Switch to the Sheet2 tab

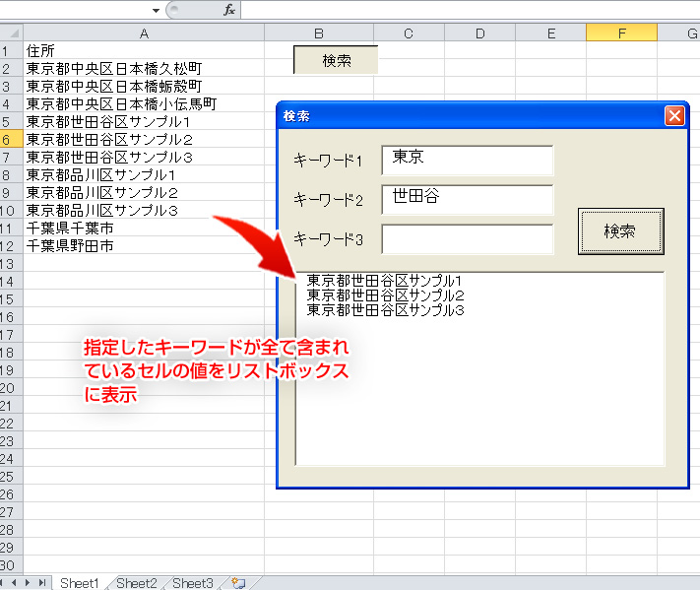[137, 583]
